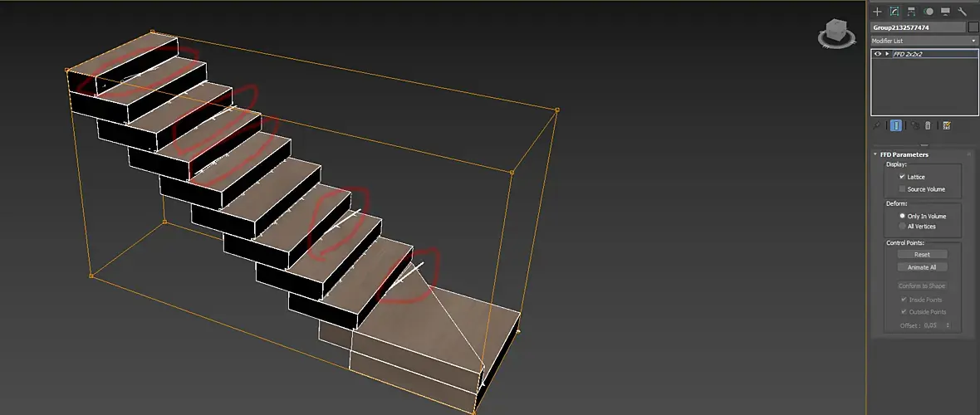Enable the Source Volume checkbox

pos(902,188)
